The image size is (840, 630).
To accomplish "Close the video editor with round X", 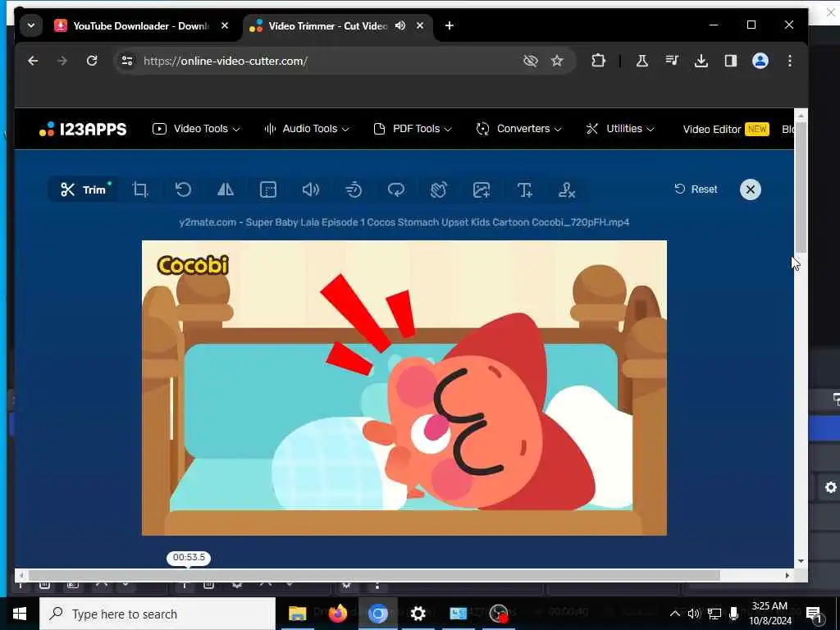I will point(750,189).
